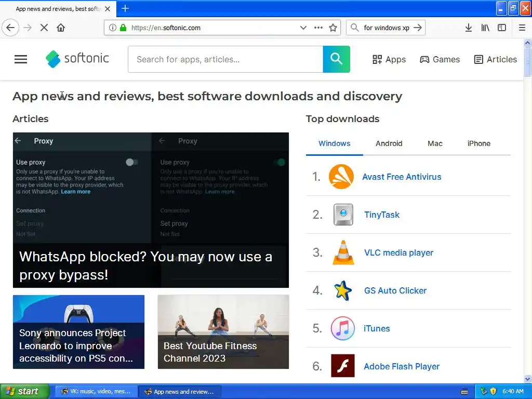Switch to VK music taskbar window
The image size is (532, 399).
point(96,392)
